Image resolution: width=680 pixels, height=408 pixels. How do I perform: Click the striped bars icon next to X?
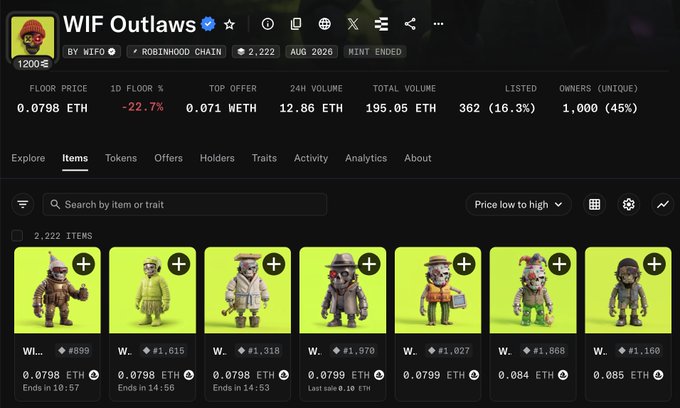click(x=381, y=24)
